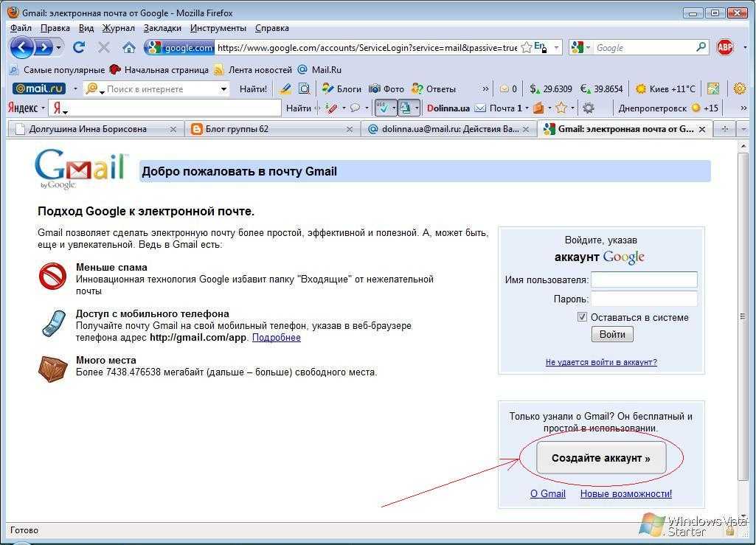This screenshot has height=545, width=756.
Task: Click the map icon in Mail.ru toolbar
Action: 713,88
